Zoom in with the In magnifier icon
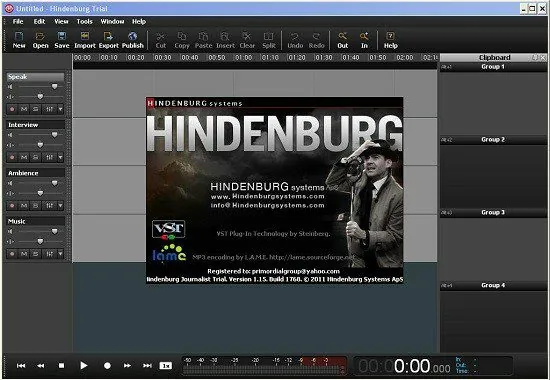 [x=364, y=40]
